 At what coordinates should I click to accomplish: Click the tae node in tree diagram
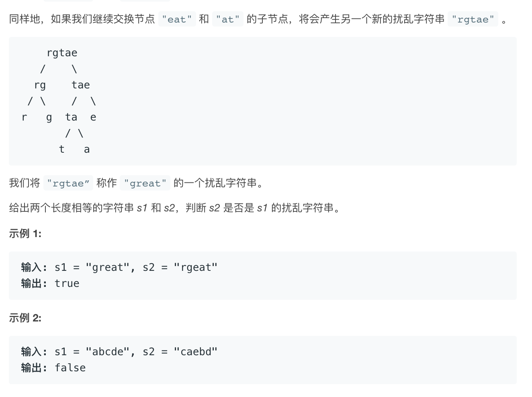(81, 85)
